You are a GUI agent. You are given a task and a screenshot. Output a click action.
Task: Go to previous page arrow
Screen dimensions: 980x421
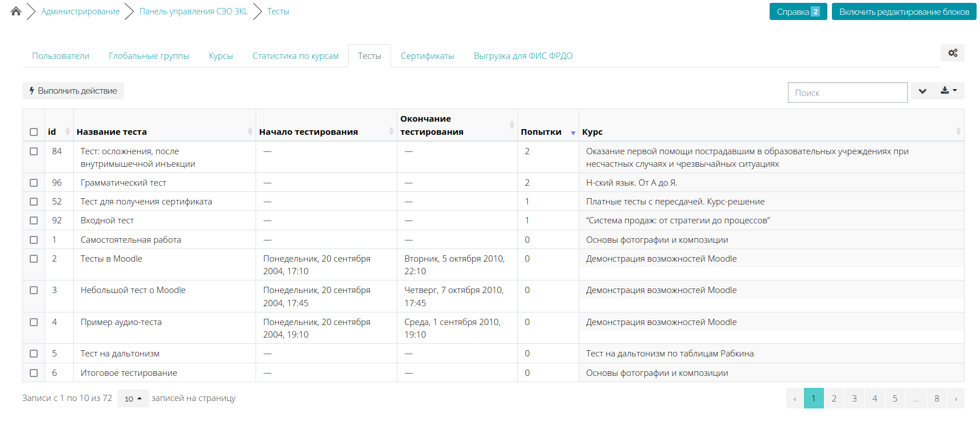click(x=795, y=398)
